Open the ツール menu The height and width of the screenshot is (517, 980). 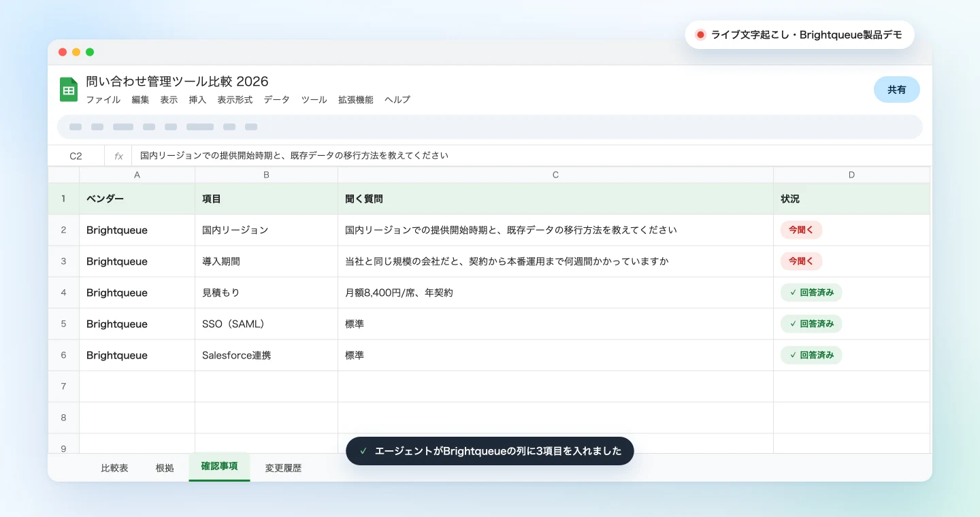(x=314, y=100)
